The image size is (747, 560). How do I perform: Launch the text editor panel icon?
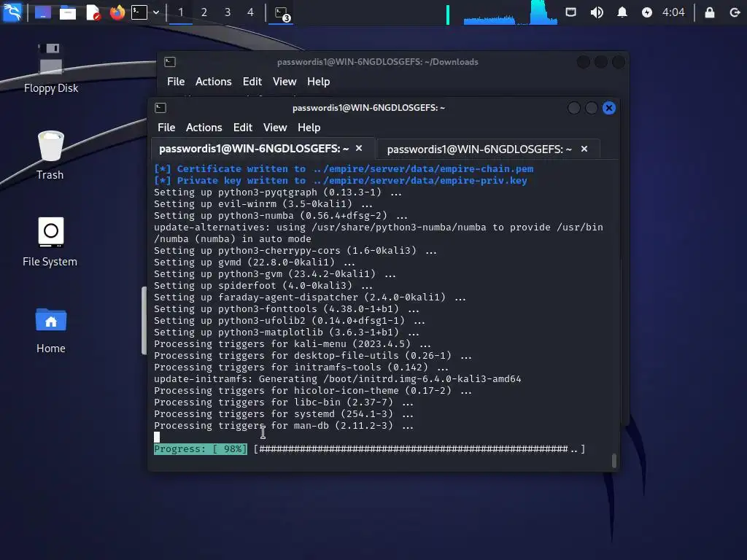[x=93, y=12]
